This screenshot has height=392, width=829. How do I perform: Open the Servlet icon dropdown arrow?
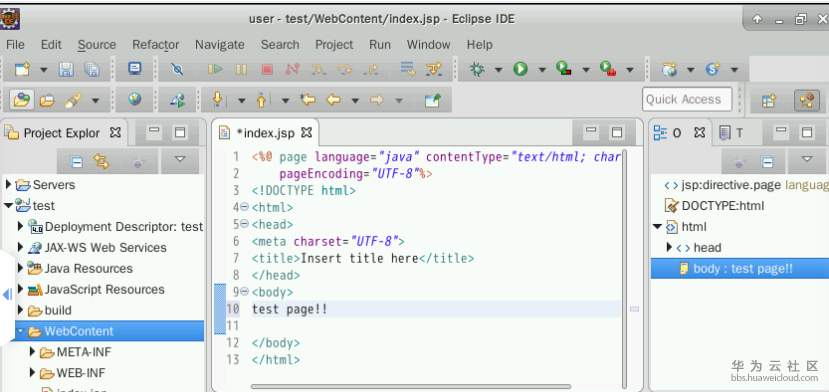coord(734,70)
